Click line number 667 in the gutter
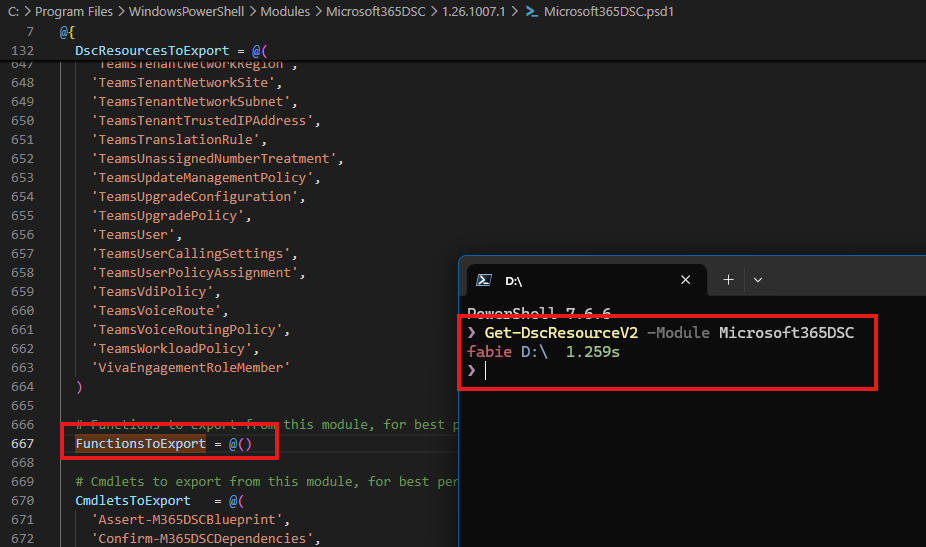 [22, 444]
